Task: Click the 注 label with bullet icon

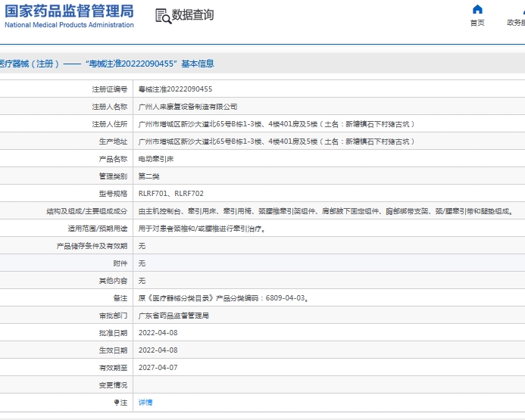Action: [121, 403]
